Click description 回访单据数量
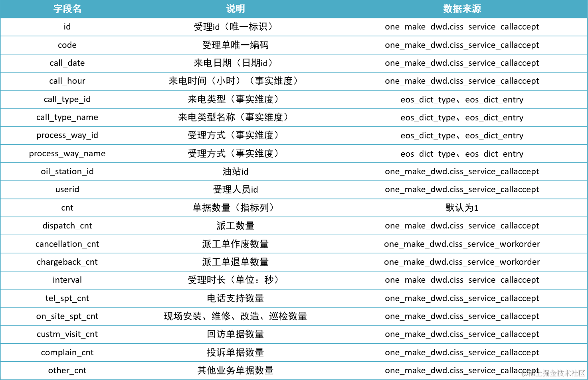The width and height of the screenshot is (588, 380). coord(235,334)
